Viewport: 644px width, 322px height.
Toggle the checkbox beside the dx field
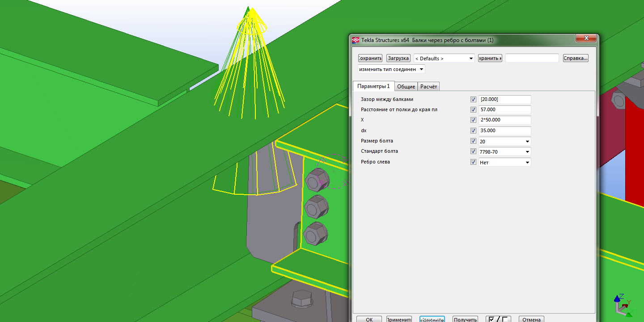point(473,131)
